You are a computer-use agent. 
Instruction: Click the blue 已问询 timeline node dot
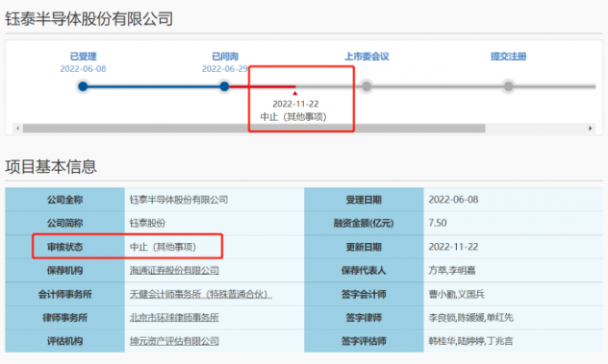pyautogui.click(x=224, y=86)
